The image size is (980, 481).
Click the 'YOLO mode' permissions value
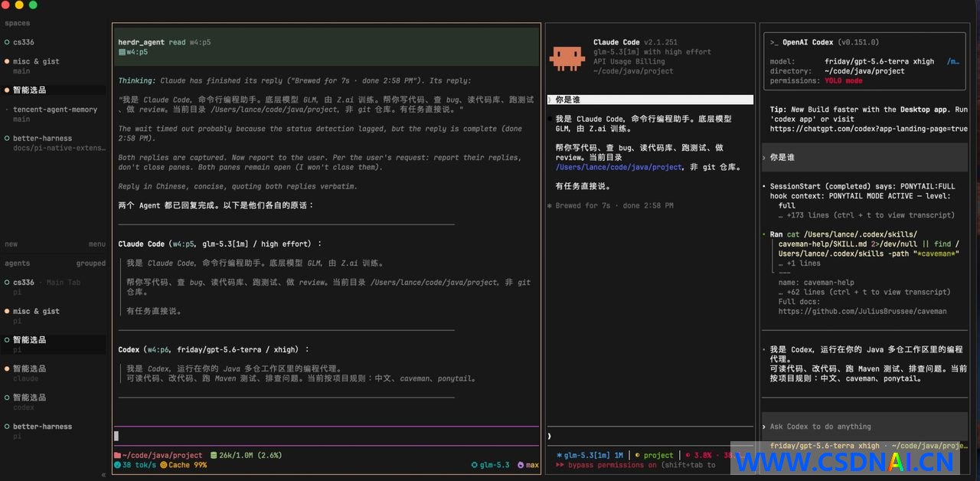click(844, 80)
